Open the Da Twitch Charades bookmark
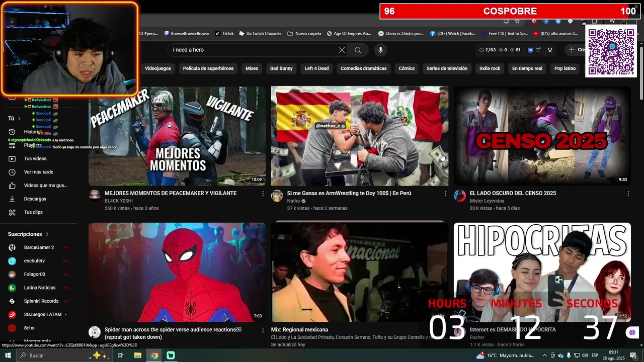This screenshot has height=362, width=644. coord(260,34)
